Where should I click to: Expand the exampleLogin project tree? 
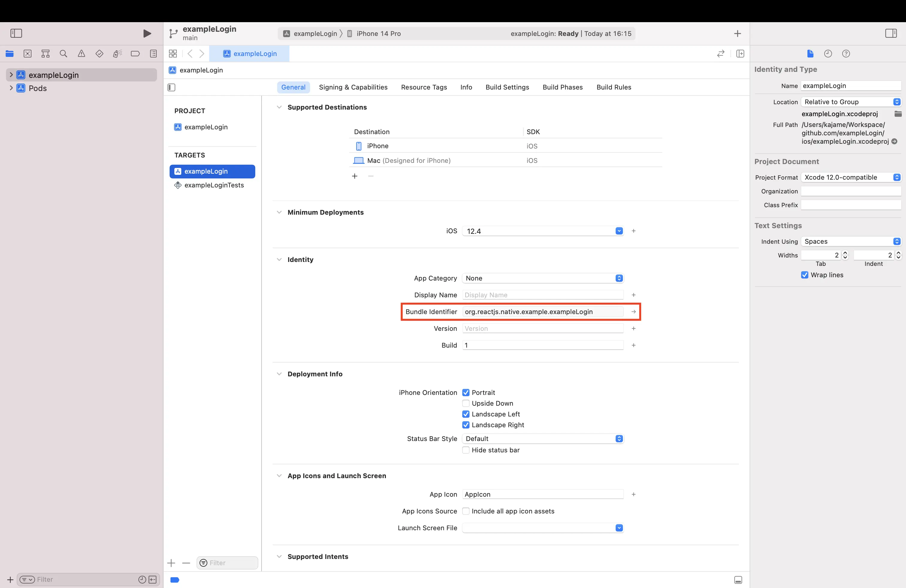(x=11, y=75)
